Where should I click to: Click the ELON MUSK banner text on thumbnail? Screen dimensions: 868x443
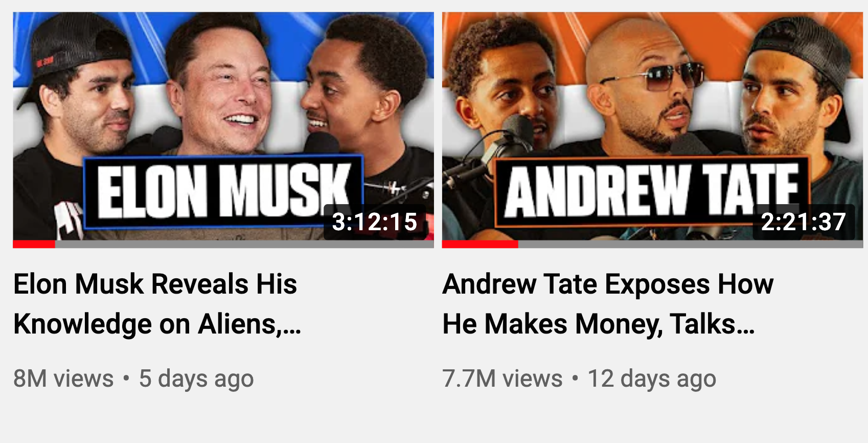223,191
